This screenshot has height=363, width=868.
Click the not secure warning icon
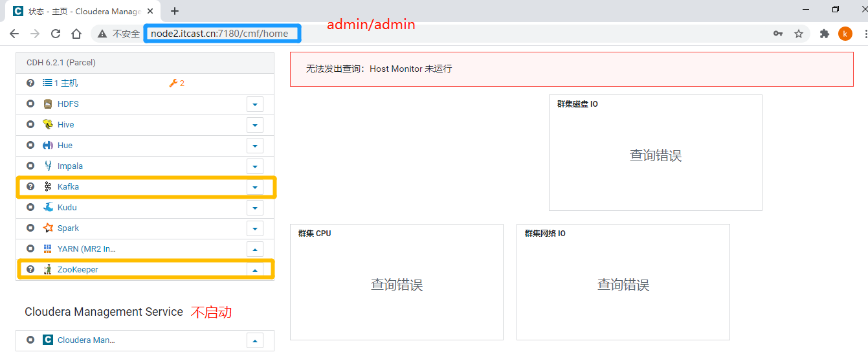104,34
